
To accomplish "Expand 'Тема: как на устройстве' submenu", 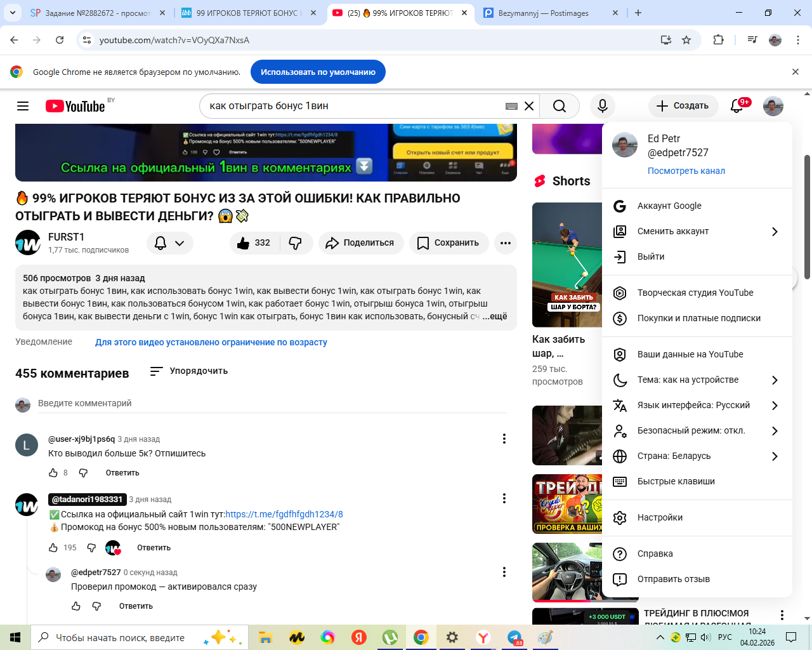I will click(x=697, y=380).
